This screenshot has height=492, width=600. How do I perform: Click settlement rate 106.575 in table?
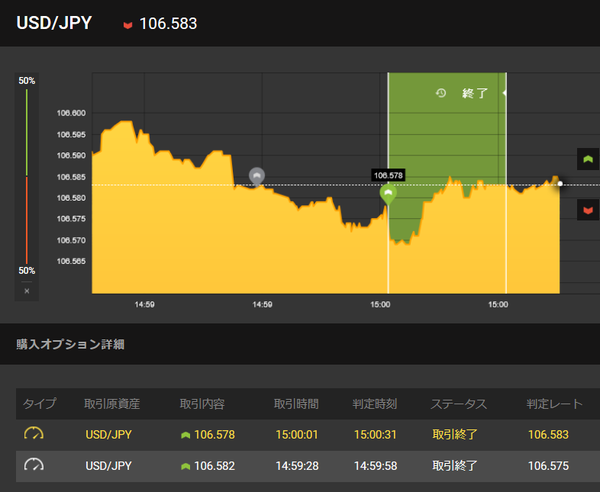coord(548,466)
